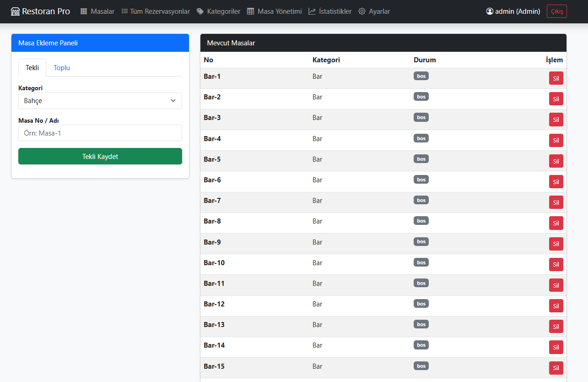This screenshot has height=382, width=588.
Task: Click the gear icon beside Ayarlar
Action: (362, 11)
